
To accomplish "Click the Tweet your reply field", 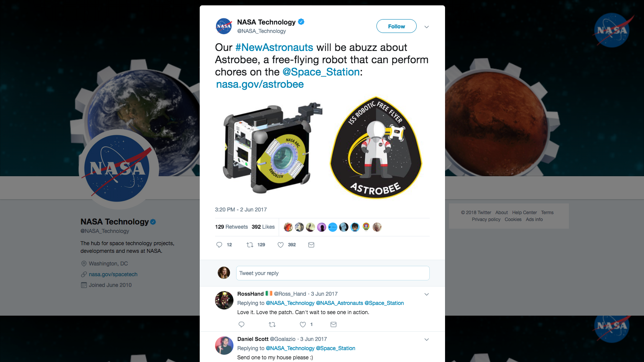I will tap(333, 273).
